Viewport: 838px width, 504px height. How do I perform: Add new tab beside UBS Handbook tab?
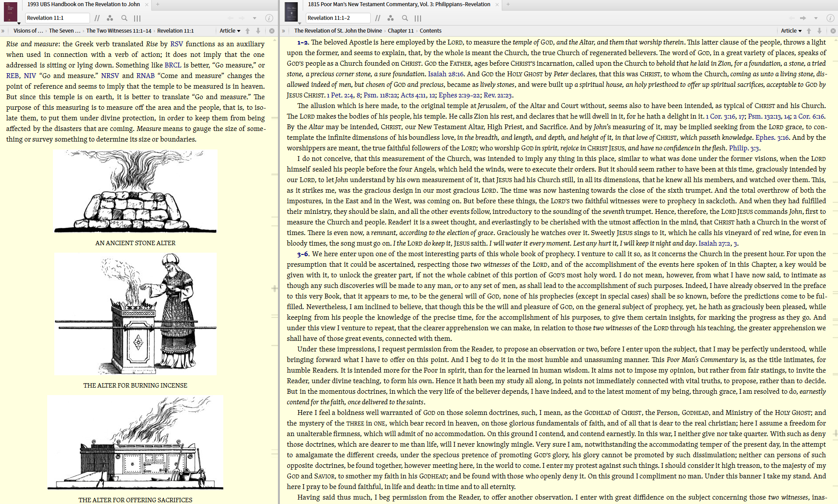158,4
